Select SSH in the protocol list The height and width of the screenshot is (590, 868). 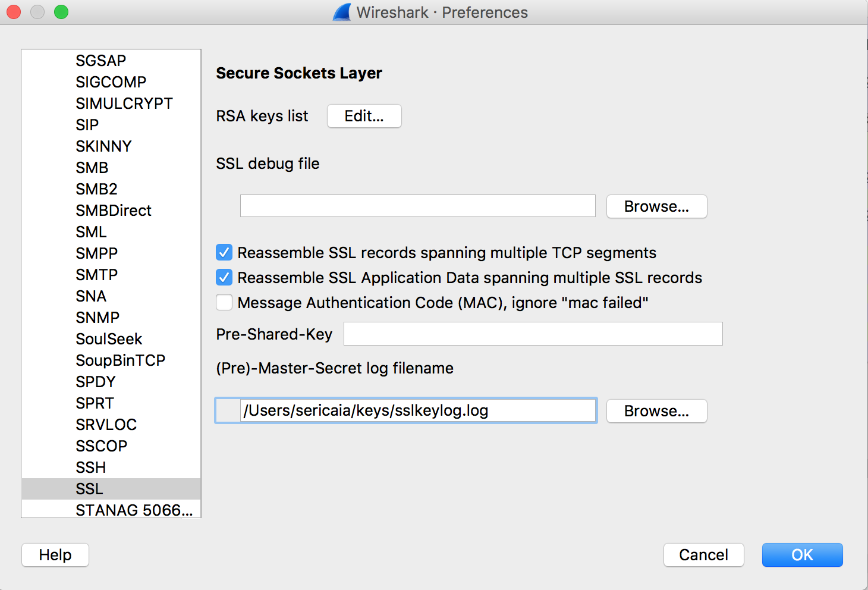tap(111, 467)
